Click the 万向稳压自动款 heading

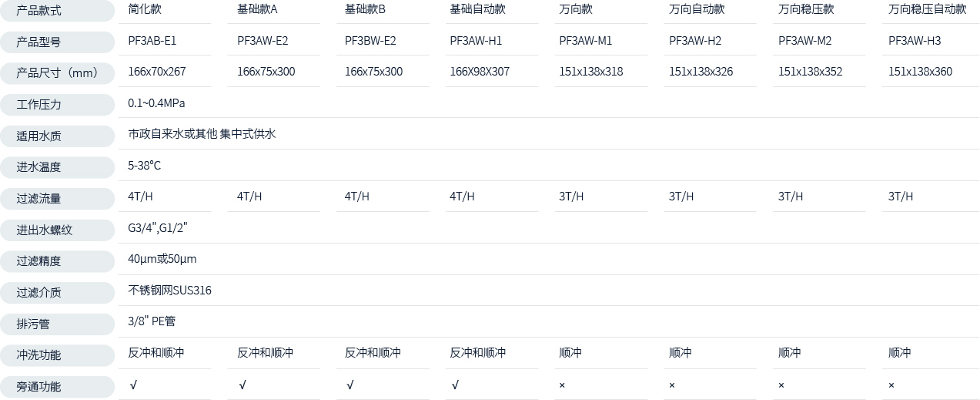tap(927, 9)
